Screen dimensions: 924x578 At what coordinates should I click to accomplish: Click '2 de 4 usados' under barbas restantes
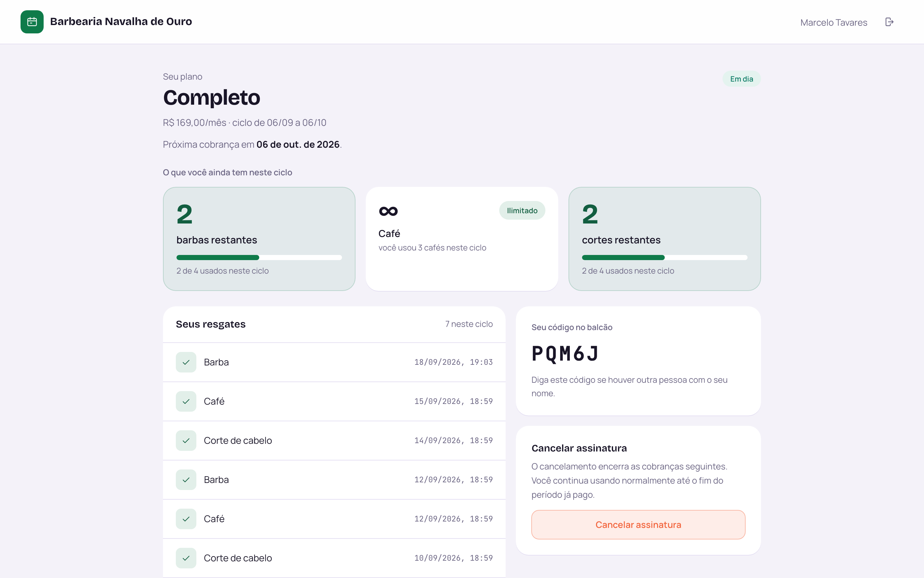[223, 271]
